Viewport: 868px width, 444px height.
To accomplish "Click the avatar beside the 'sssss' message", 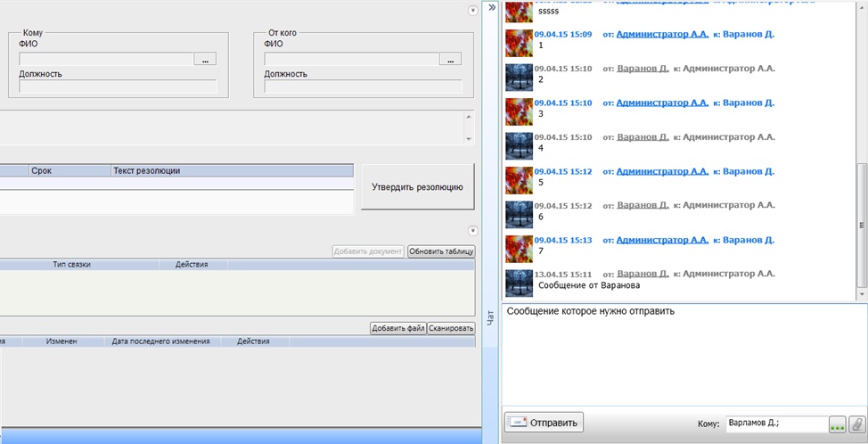I will tap(519, 12).
